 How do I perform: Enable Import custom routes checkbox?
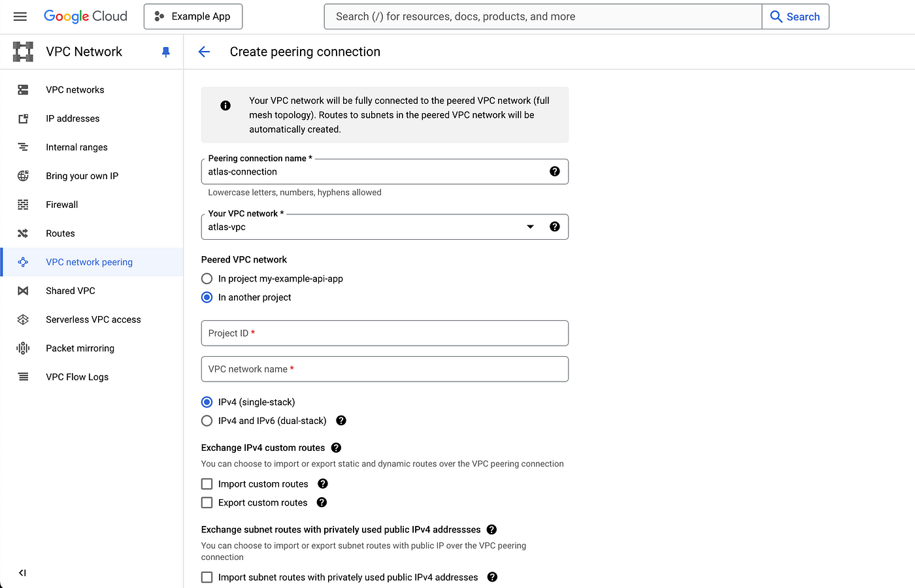pos(207,484)
